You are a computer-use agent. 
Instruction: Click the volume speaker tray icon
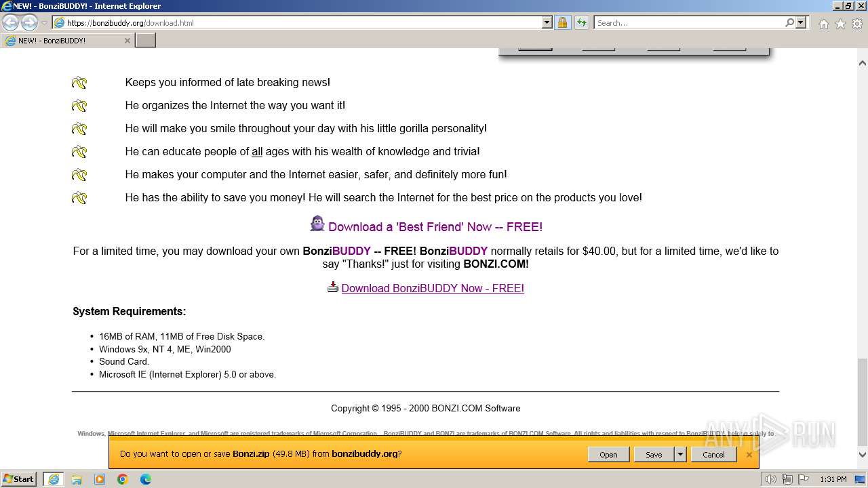(771, 479)
